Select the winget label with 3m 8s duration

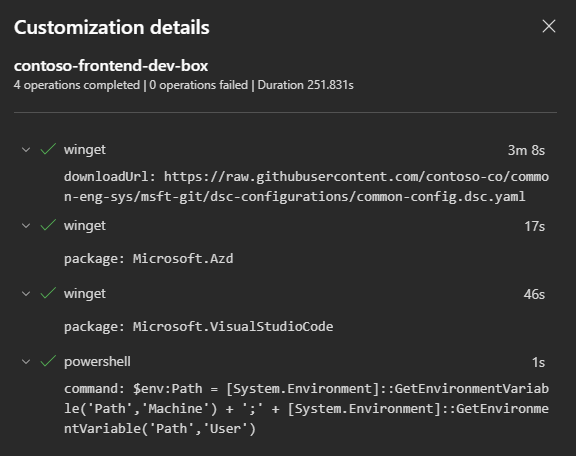coord(85,150)
